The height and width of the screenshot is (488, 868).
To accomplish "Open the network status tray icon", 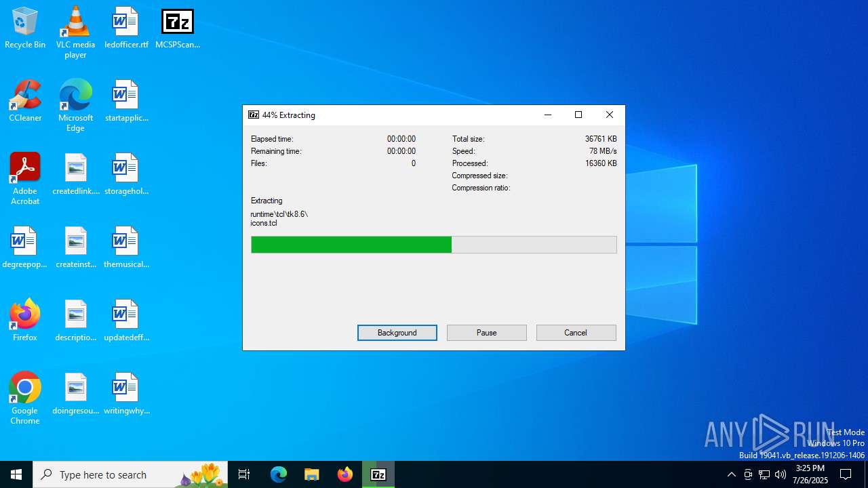I will tap(764, 474).
